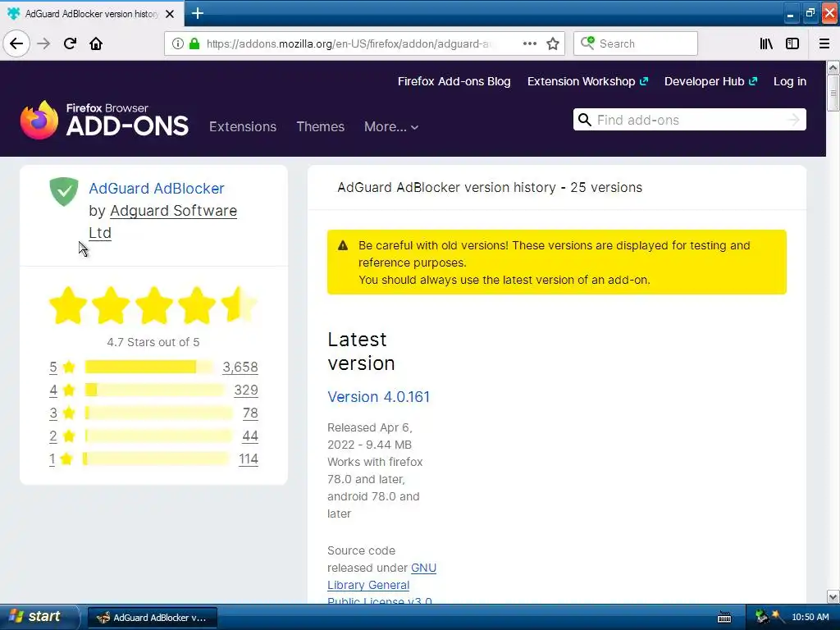The height and width of the screenshot is (630, 840).
Task: Open the 4-star reviews row
Action: point(153,390)
